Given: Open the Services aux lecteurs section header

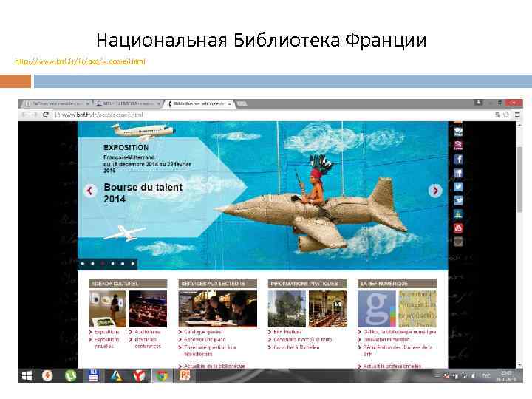Looking at the screenshot, I should click(x=217, y=283).
